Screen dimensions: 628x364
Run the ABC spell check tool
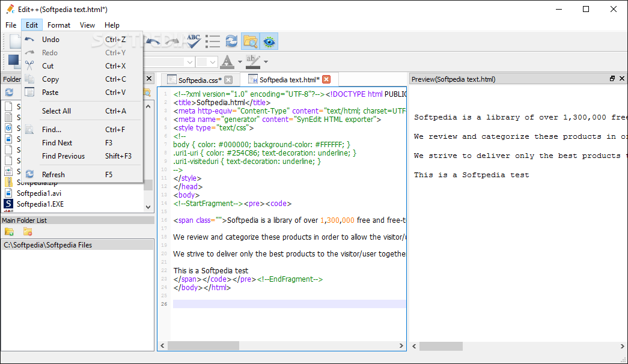[x=194, y=41]
